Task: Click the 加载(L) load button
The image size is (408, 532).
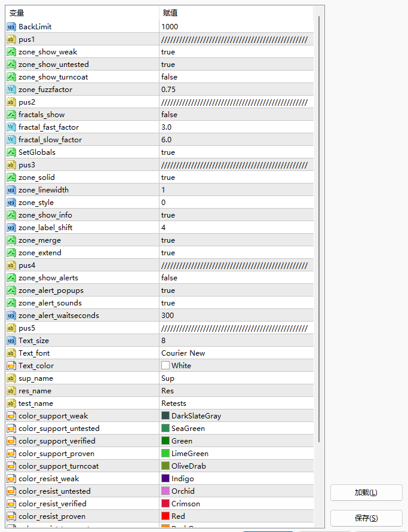Action: point(366,493)
